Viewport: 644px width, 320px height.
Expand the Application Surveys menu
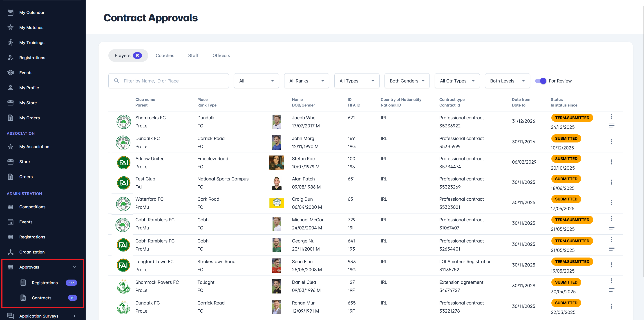pyautogui.click(x=74, y=316)
